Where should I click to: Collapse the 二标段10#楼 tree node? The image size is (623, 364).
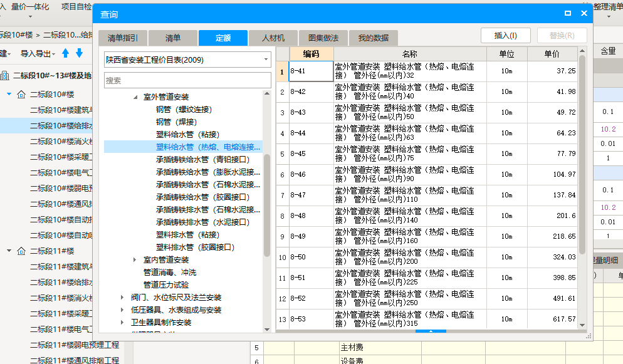pyautogui.click(x=9, y=94)
